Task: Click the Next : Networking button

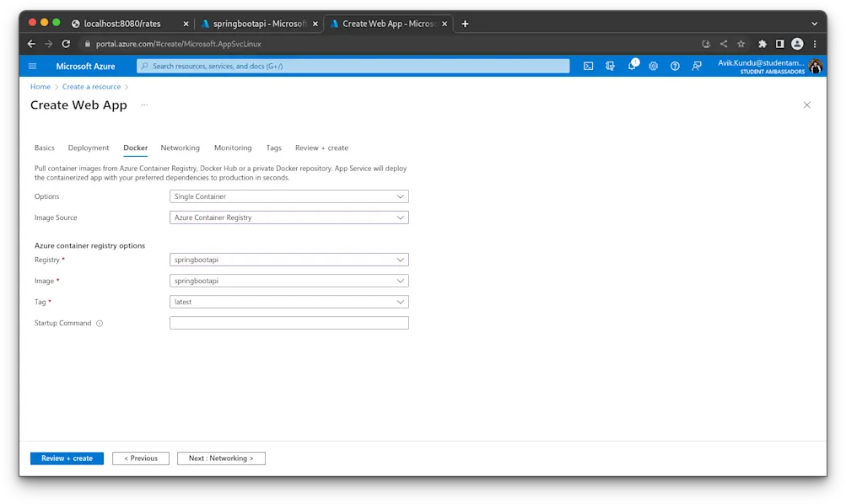Action: 221,458
